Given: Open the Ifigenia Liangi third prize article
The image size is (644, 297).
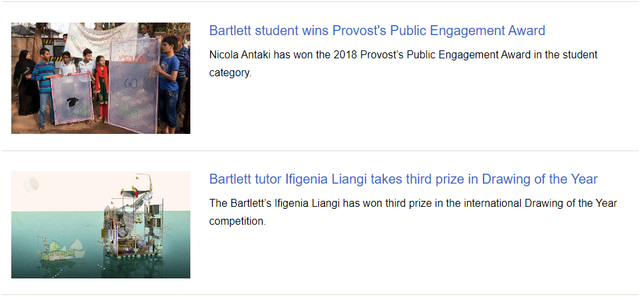Looking at the screenshot, I should (x=403, y=179).
